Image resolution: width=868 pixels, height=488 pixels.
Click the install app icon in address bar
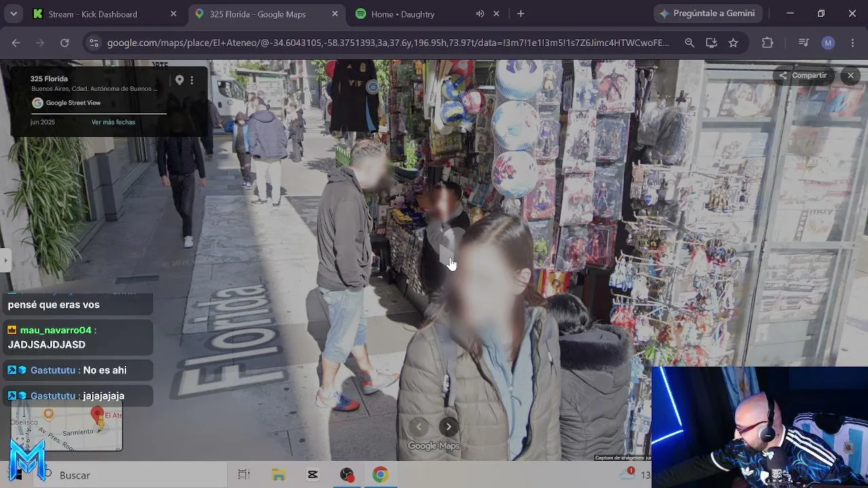(x=711, y=43)
